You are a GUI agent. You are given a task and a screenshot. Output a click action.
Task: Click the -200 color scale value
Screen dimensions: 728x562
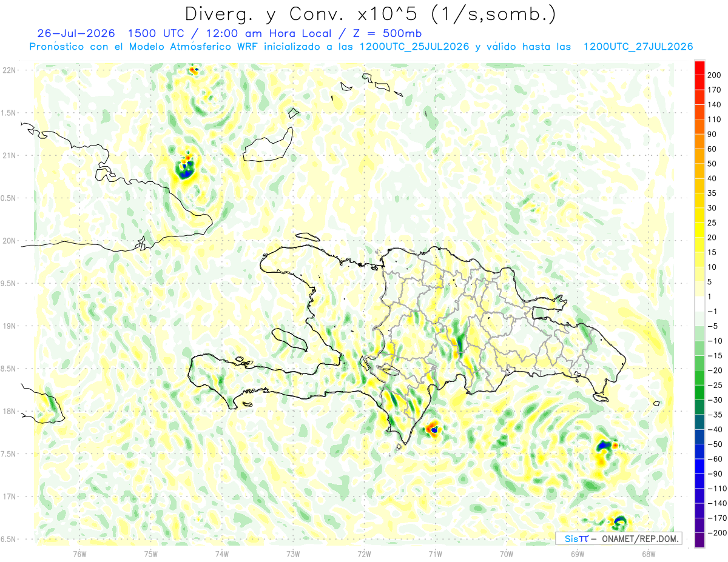click(716, 533)
